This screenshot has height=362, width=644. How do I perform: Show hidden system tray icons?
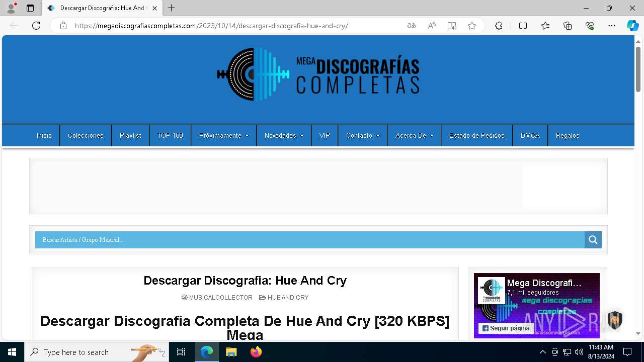pos(542,352)
